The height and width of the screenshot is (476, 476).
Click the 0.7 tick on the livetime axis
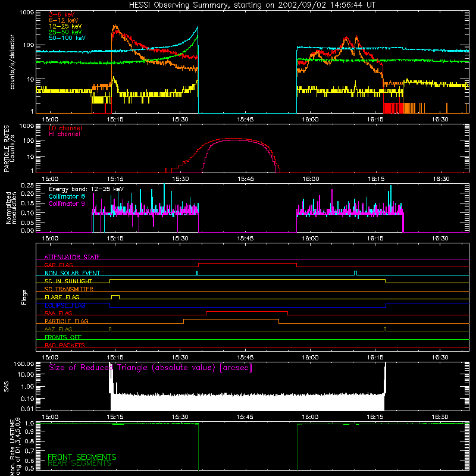pyautogui.click(x=29, y=451)
